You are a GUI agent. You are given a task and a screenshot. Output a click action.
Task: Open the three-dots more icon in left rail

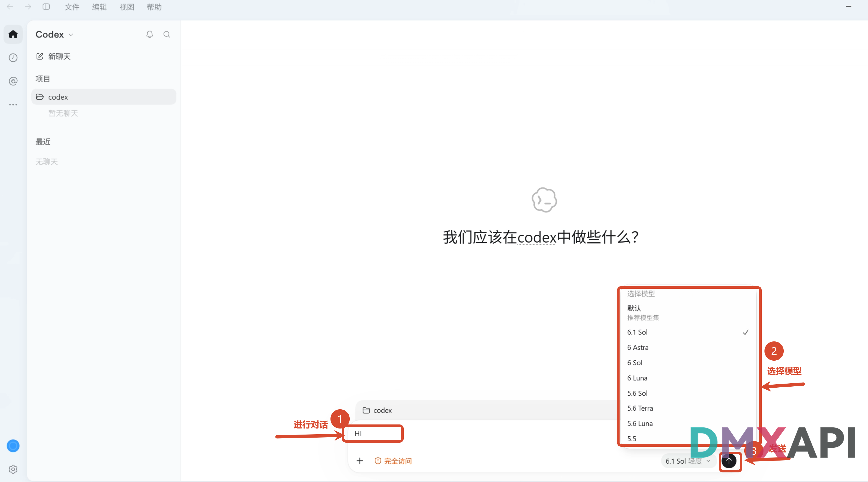pos(13,105)
